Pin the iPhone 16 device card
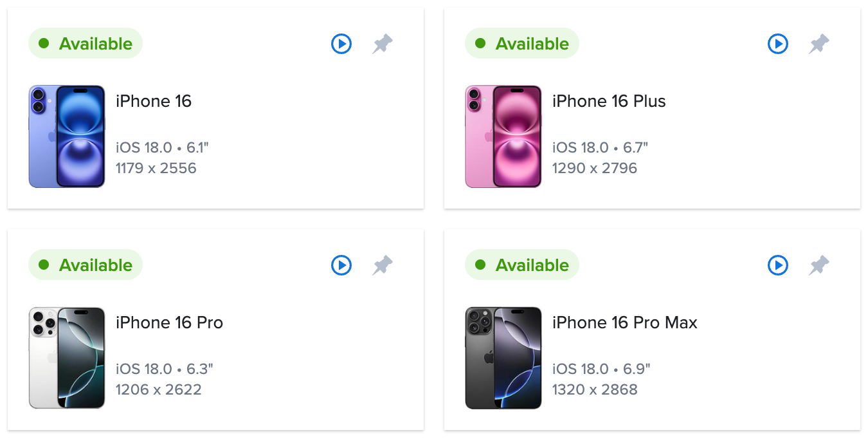Screen dimensions: 868x439 [383, 43]
